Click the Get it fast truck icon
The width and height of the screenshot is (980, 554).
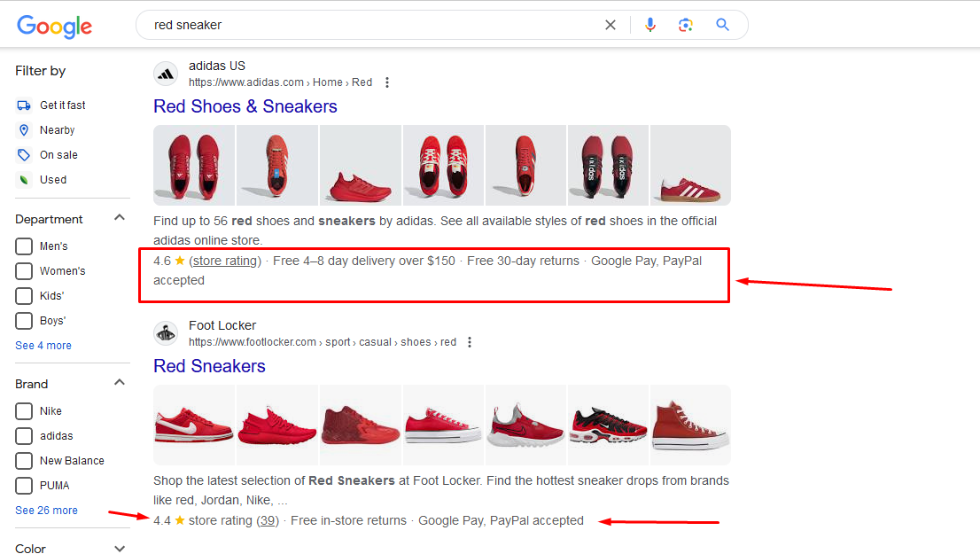point(24,105)
